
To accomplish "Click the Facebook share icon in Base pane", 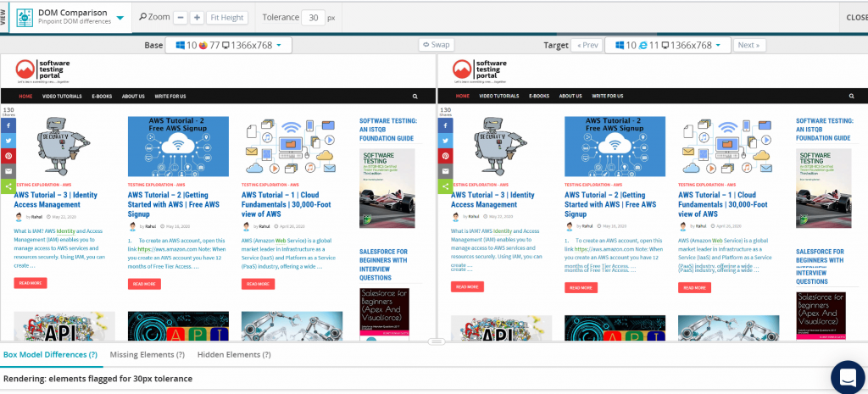I will pos(8,125).
